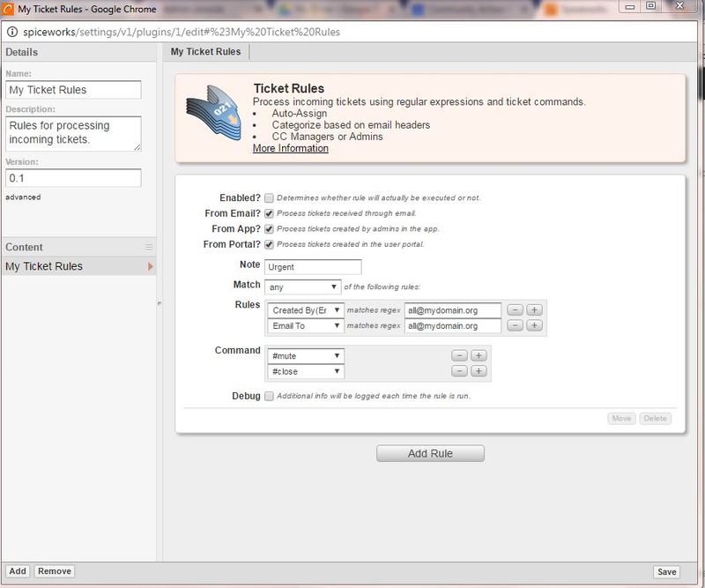Screen dimensions: 705x588
Task: Click the minus icon on the Created By rule
Action: click(516, 309)
